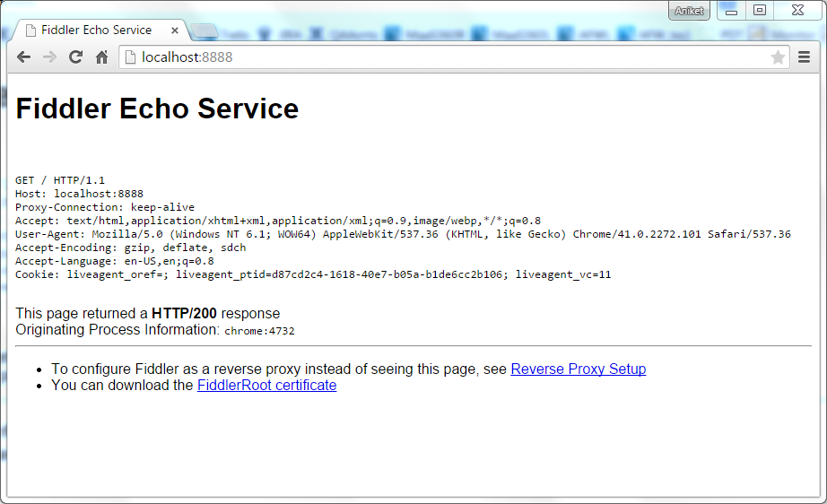Click the User-Agent header line
The height and width of the screenshot is (504, 827).
pos(403,234)
